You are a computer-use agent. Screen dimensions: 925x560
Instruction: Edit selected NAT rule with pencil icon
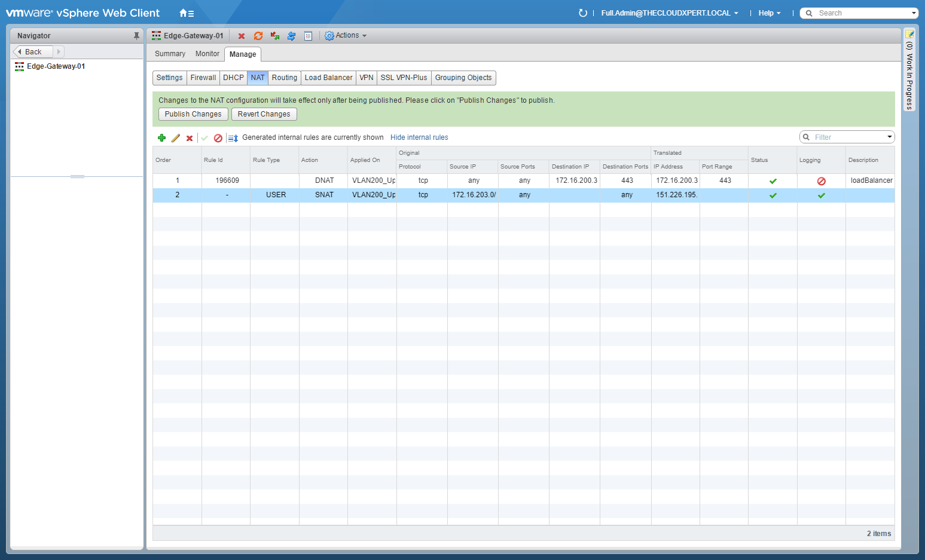(176, 138)
